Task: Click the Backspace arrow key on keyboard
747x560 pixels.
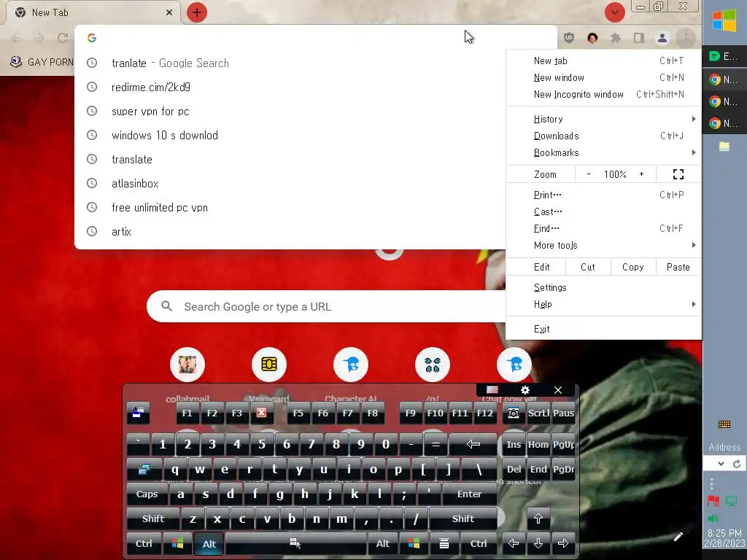Action: click(x=473, y=444)
